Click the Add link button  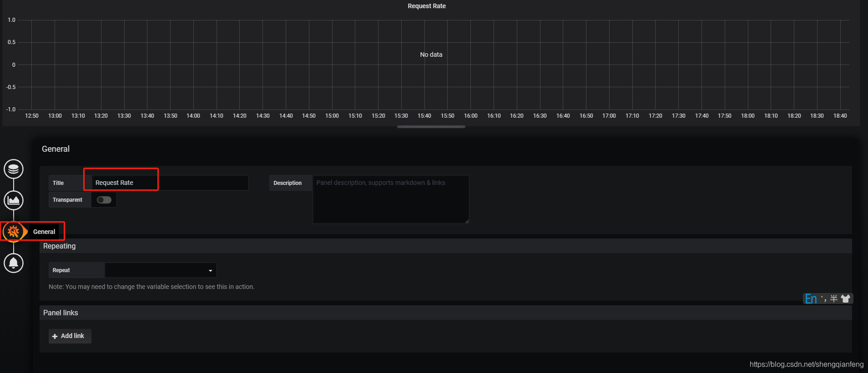click(70, 336)
